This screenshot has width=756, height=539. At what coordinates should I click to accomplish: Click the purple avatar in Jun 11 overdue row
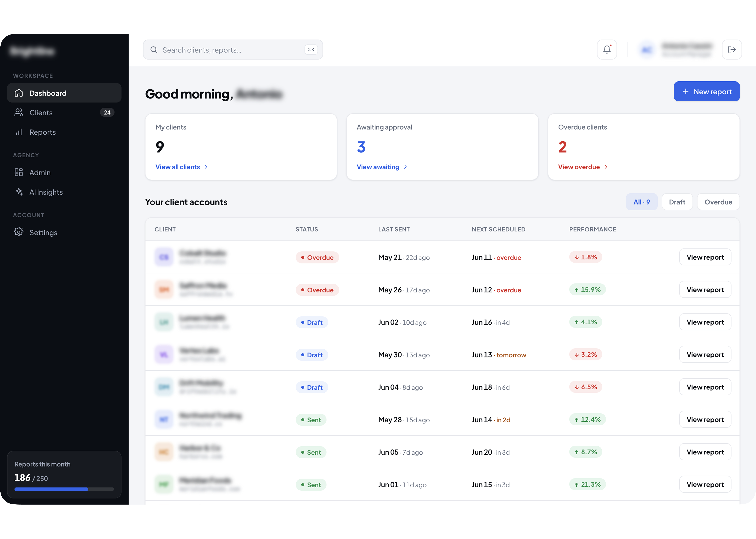(x=164, y=257)
